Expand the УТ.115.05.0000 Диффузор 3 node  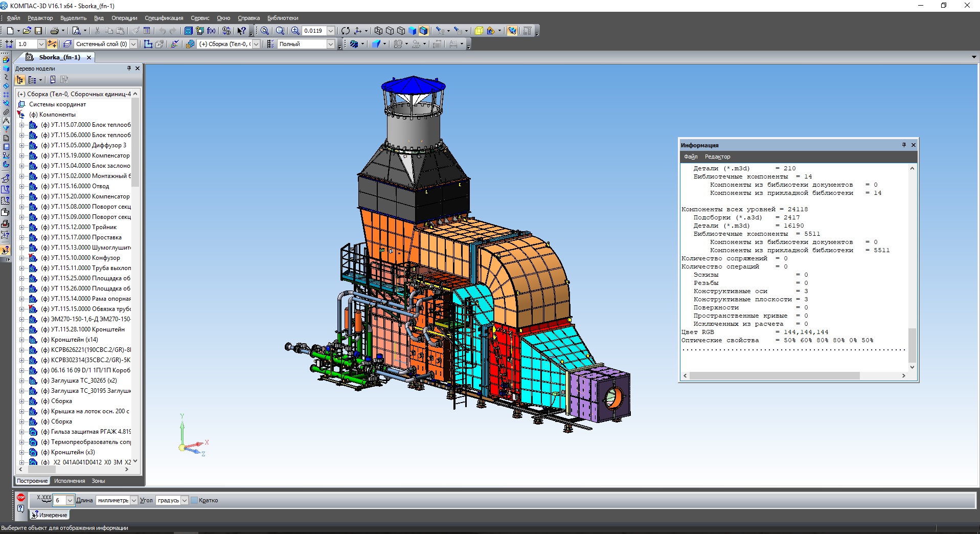point(21,145)
